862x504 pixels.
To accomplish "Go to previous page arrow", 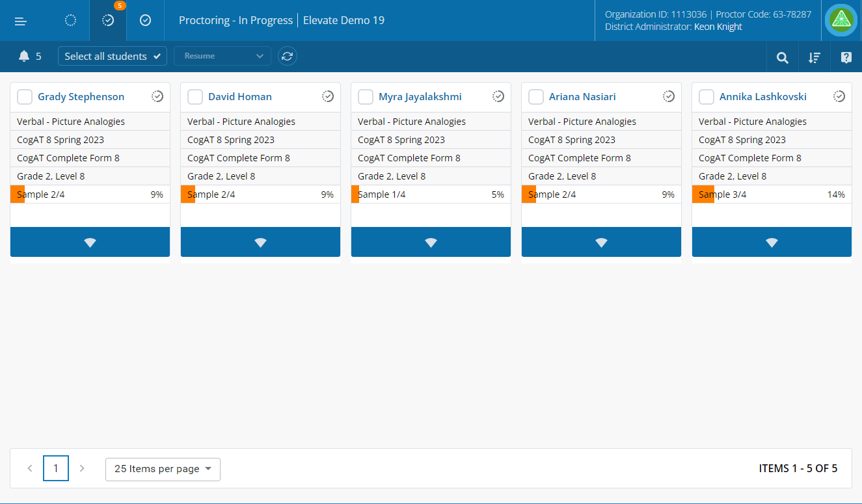I will (x=30, y=468).
